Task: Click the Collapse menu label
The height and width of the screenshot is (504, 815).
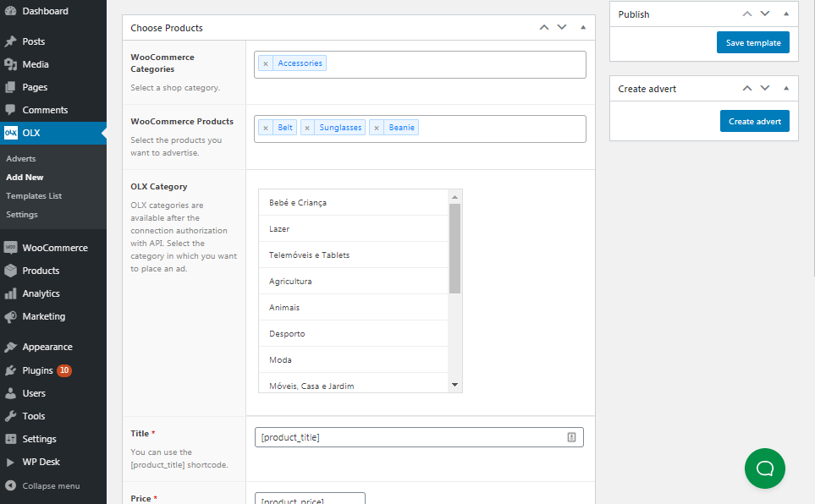Action: [51, 486]
